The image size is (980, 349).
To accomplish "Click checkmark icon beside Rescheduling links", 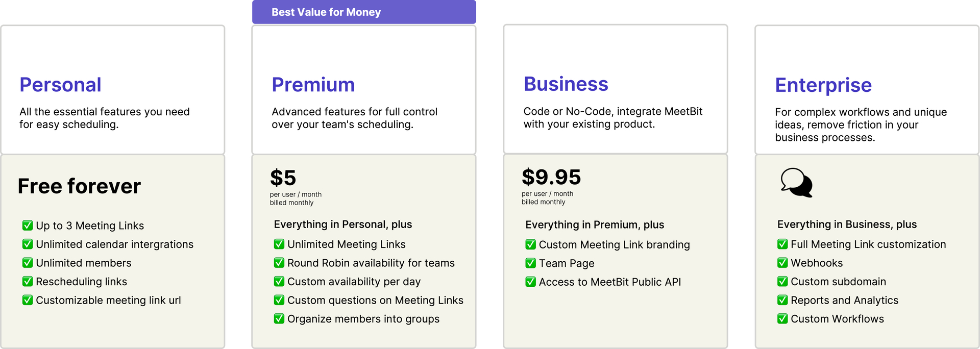I will (28, 282).
